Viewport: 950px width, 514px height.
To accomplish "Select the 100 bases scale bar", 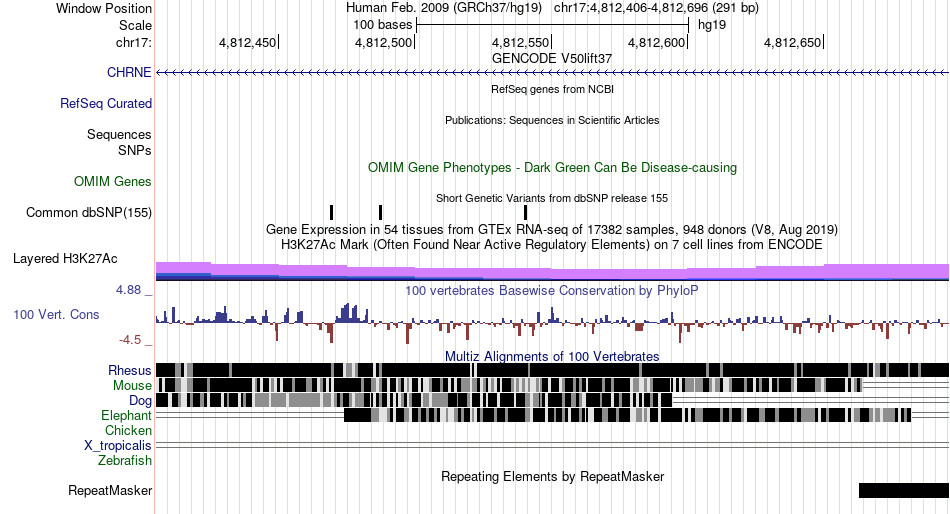I will pyautogui.click(x=553, y=25).
